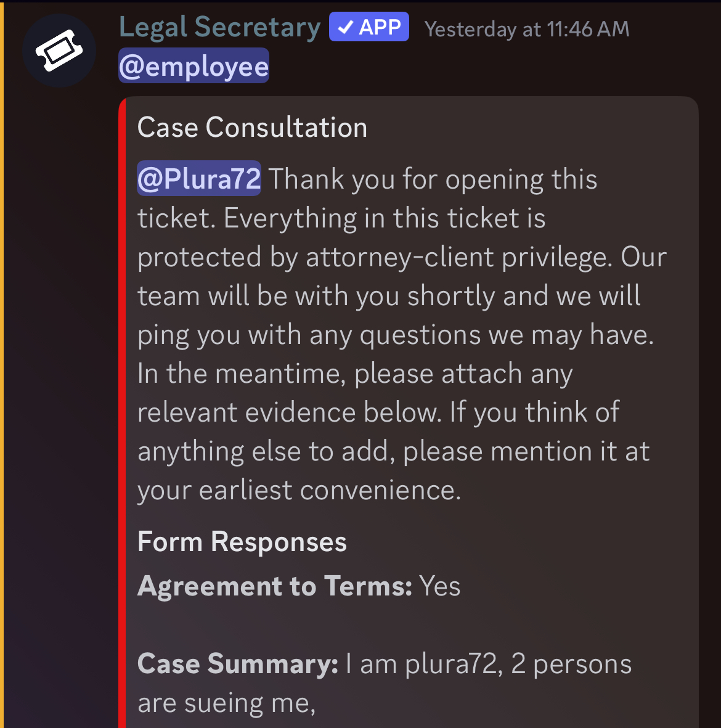Click the 'are sueing me,' text line
This screenshot has height=728, width=721.
coord(226,703)
